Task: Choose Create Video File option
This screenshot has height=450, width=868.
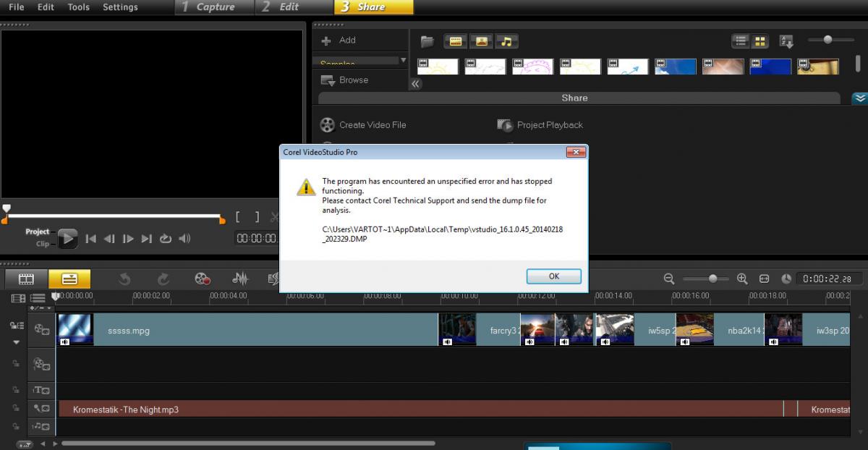Action: pos(363,125)
